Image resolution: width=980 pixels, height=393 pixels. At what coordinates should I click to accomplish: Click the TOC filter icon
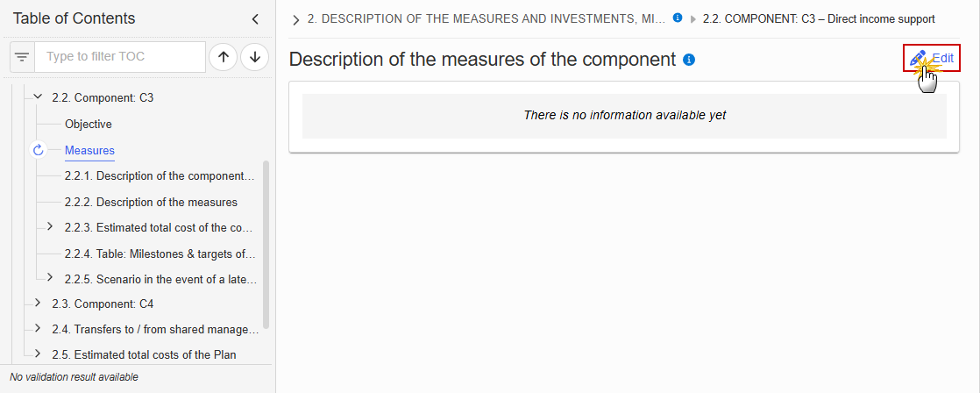[22, 57]
